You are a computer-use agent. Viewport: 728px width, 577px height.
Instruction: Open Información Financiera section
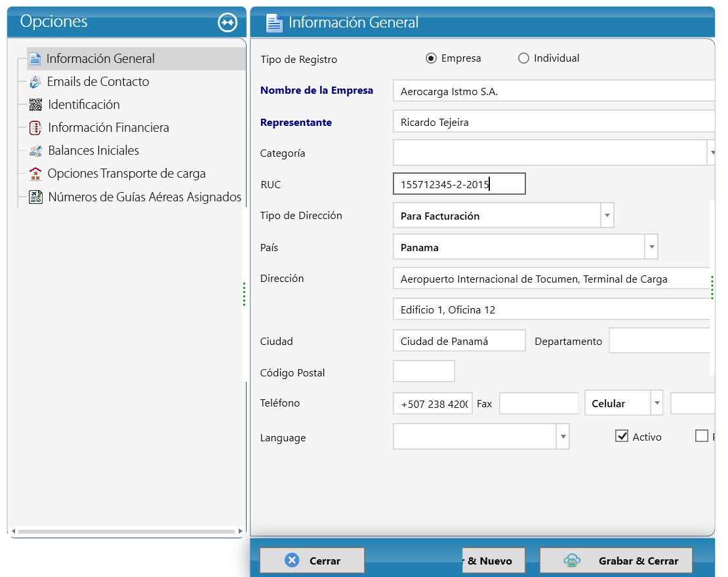pos(109,128)
